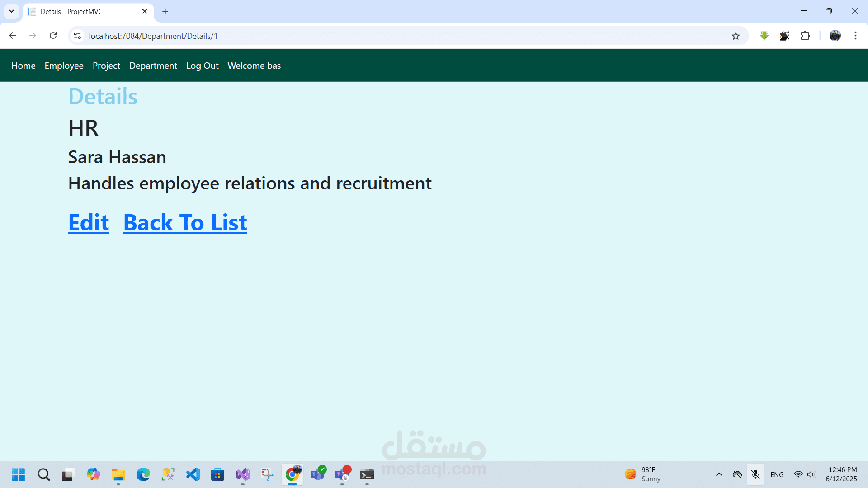
Task: Click Log Out in the navbar
Action: click(x=202, y=66)
